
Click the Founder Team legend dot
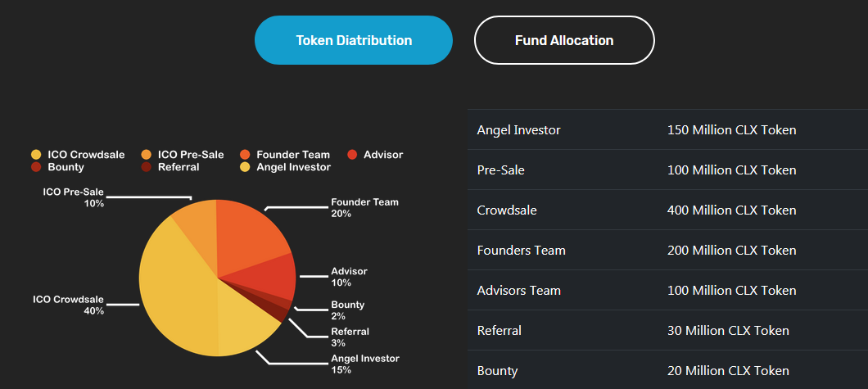point(245,155)
